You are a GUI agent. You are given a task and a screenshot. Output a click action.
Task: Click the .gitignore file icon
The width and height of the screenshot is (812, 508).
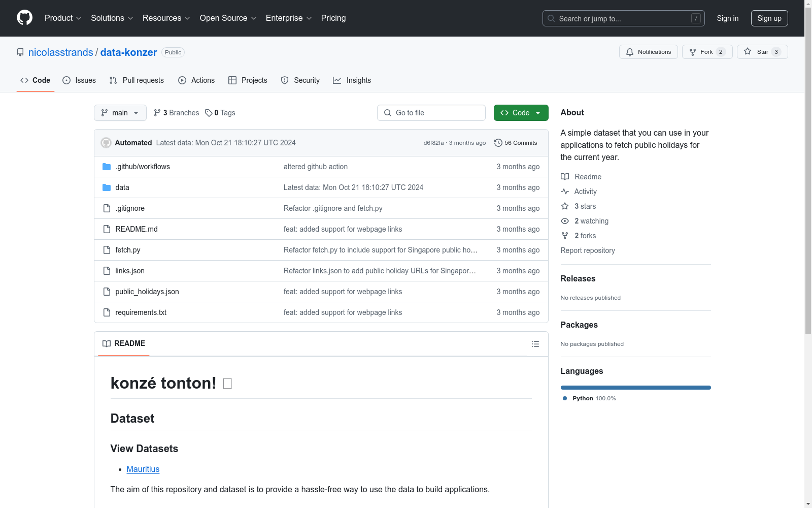pyautogui.click(x=107, y=208)
